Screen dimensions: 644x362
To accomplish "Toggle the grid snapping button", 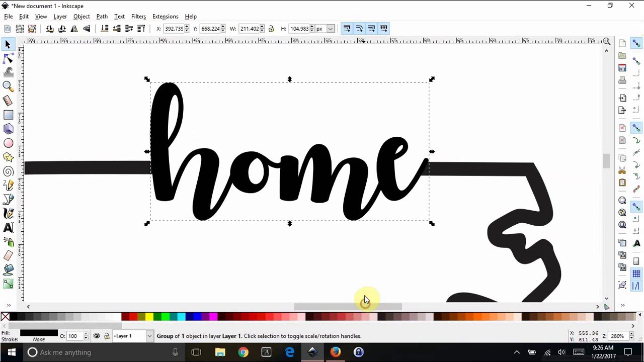I will 636,274.
